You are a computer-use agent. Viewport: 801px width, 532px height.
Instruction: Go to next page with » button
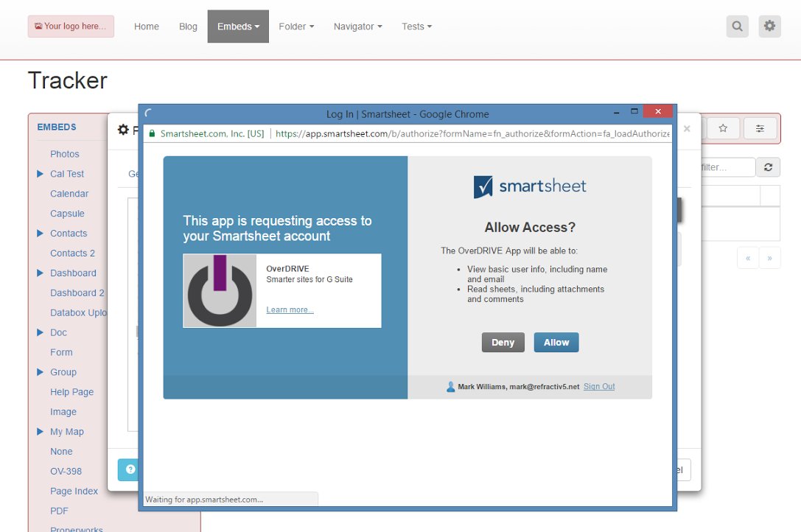click(x=769, y=258)
